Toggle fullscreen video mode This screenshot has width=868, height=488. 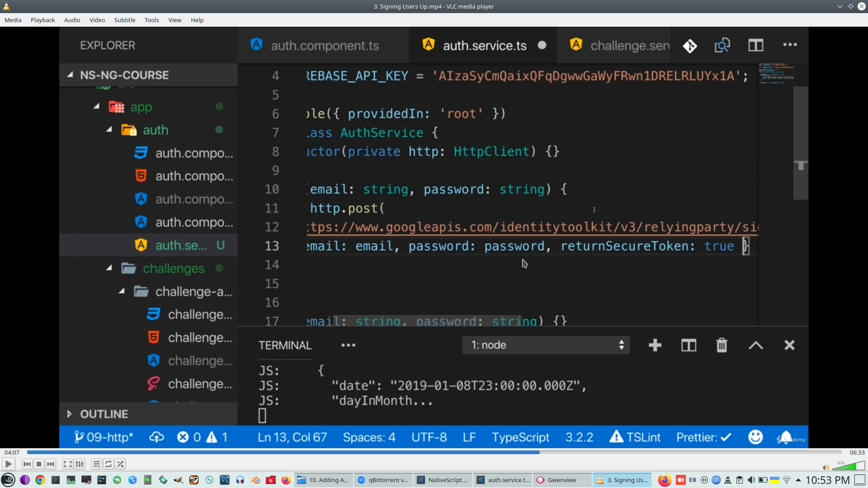pos(67,464)
